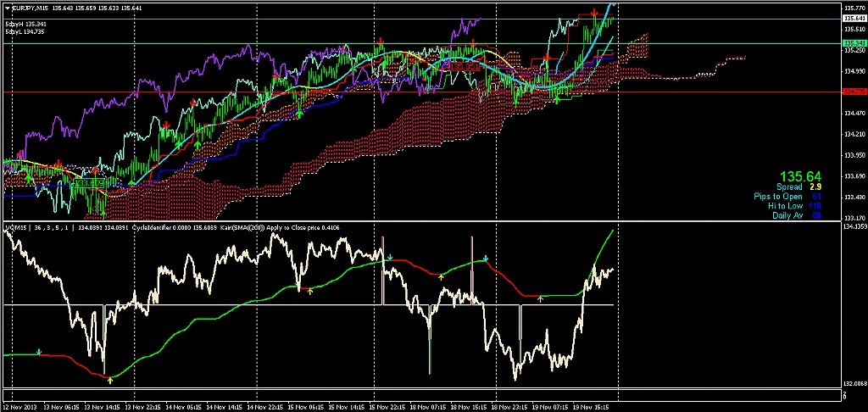
Task: Click the 19 Nov 07:15 time label
Action: pos(552,408)
